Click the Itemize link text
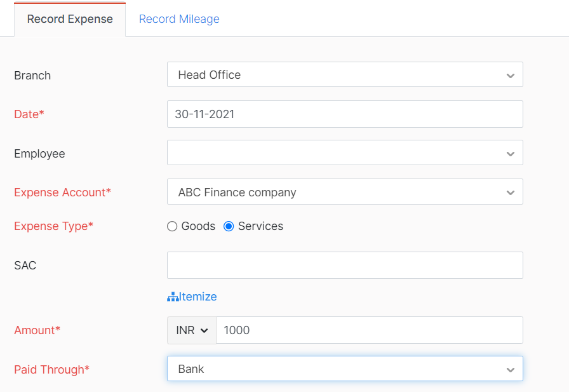The height and width of the screenshot is (392, 569). click(198, 297)
